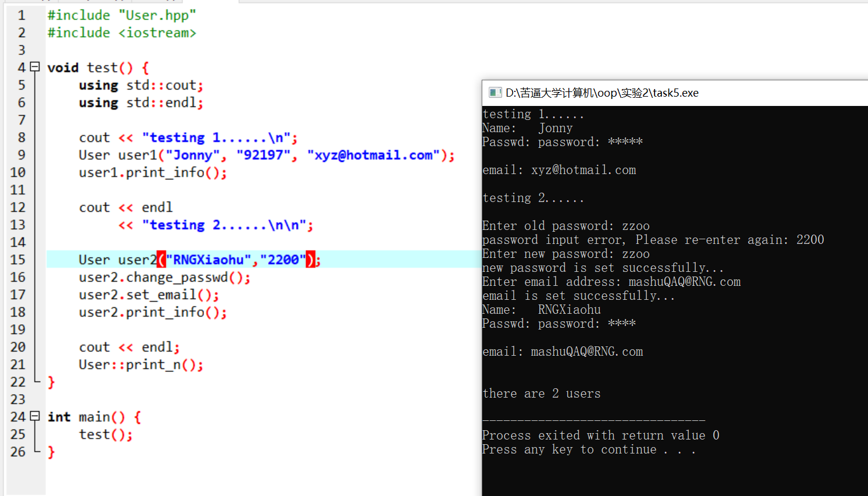Collapse the test() function fold marker
Screen dimensions: 868x496
coord(35,67)
